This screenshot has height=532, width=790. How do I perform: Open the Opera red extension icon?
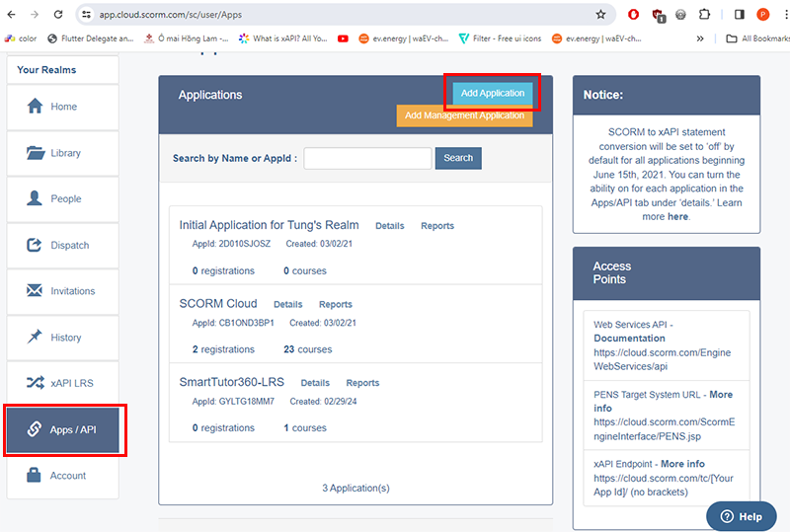pos(633,15)
